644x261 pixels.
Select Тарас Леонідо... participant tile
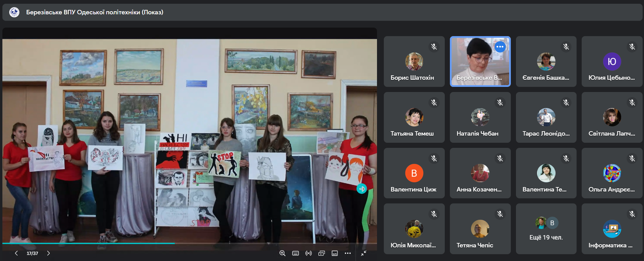546,118
